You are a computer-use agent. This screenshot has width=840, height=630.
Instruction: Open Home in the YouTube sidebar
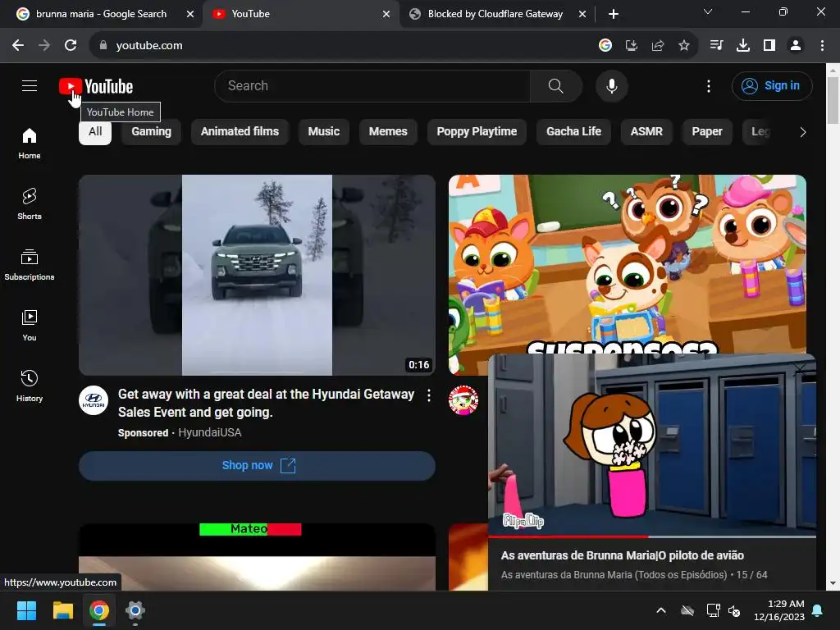[30, 144]
